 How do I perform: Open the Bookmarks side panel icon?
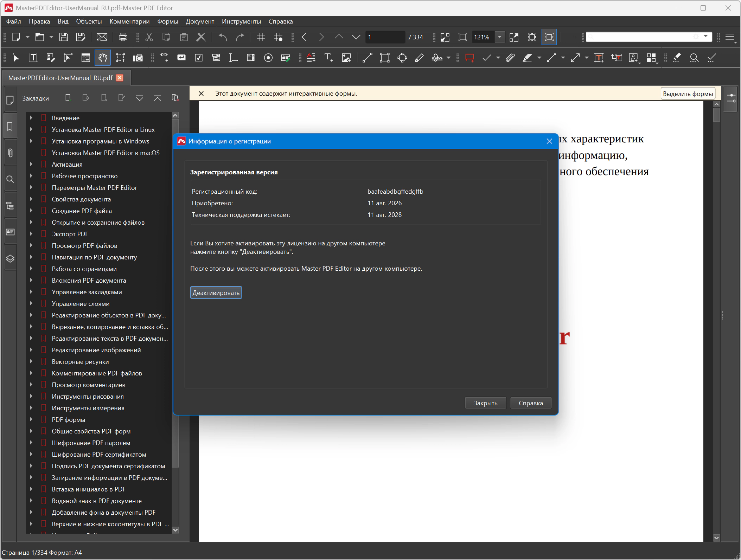10,127
